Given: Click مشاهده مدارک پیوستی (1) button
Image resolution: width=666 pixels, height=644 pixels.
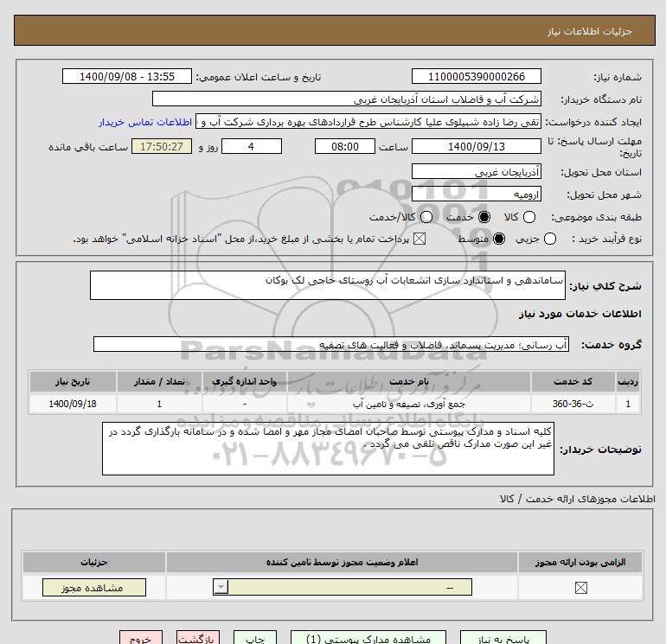Looking at the screenshot, I should (368, 638).
